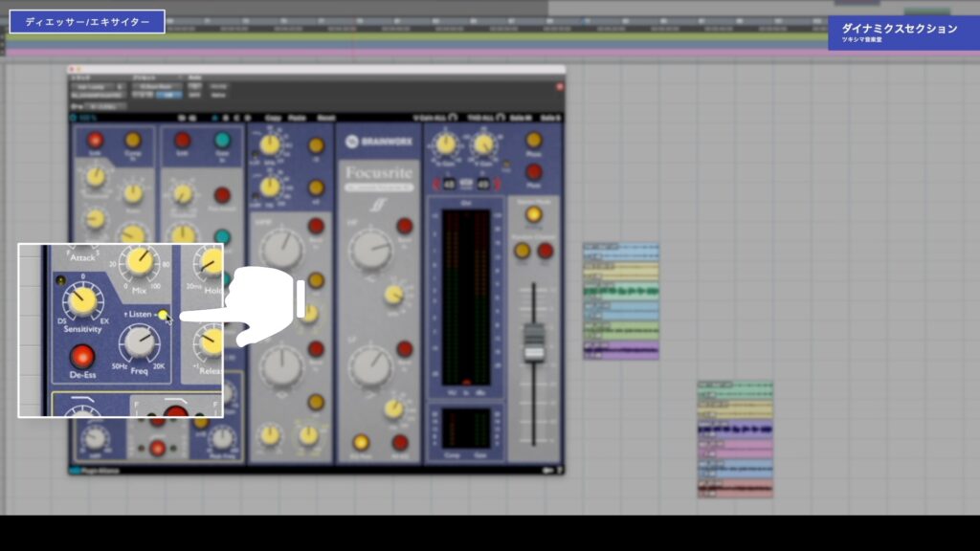Screen dimensions: 980x551
Task: Click the Plugin Alliance logo in footer
Action: tap(95, 471)
